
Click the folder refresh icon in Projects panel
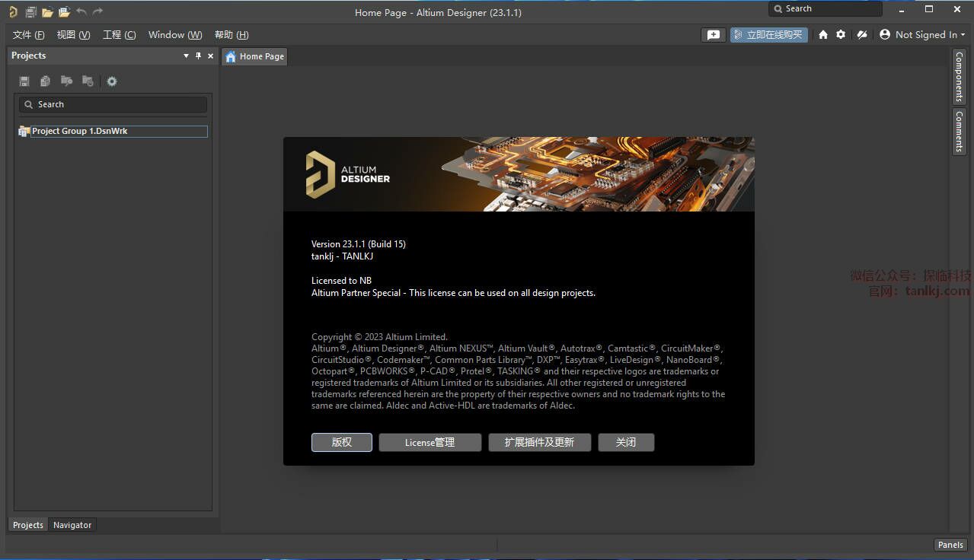[88, 81]
